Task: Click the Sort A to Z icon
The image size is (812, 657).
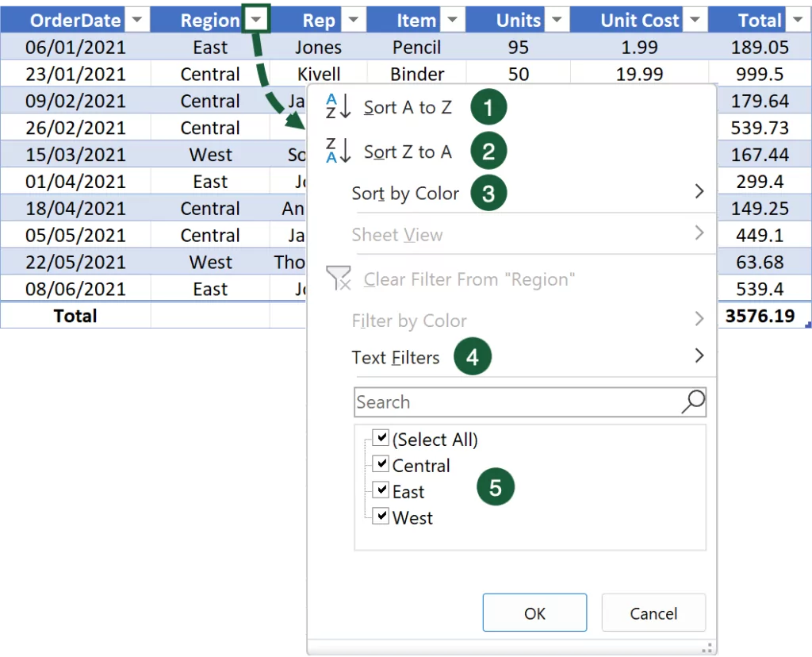Action: coord(338,107)
